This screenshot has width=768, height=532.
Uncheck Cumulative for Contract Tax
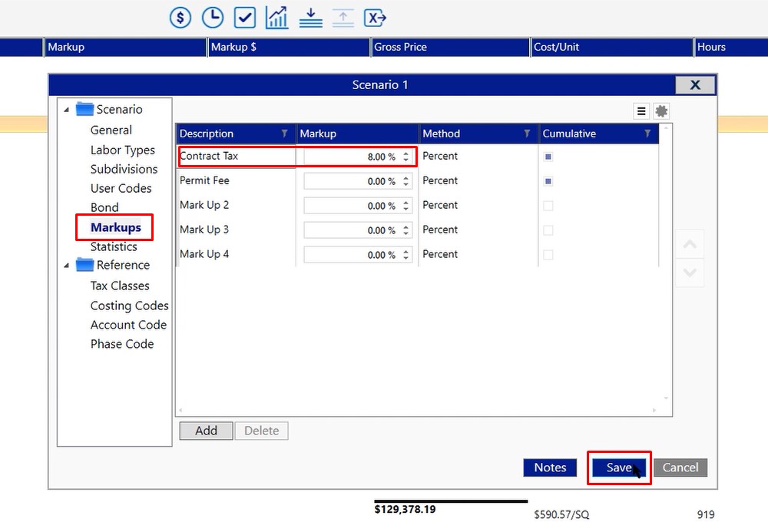click(x=548, y=157)
